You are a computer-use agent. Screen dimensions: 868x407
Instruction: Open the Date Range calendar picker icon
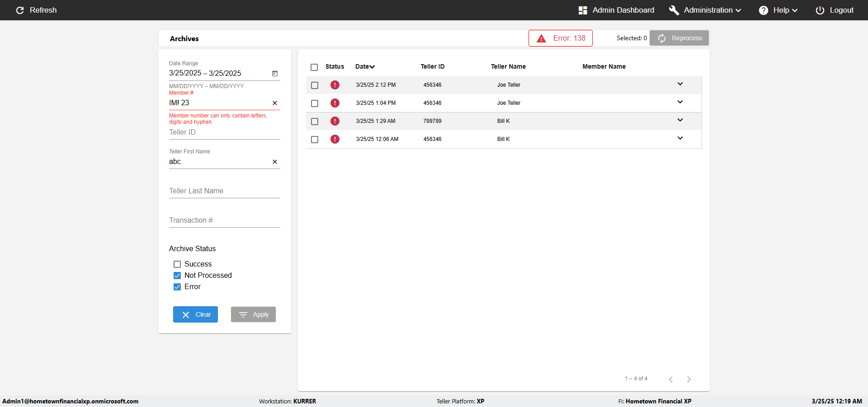coord(274,74)
